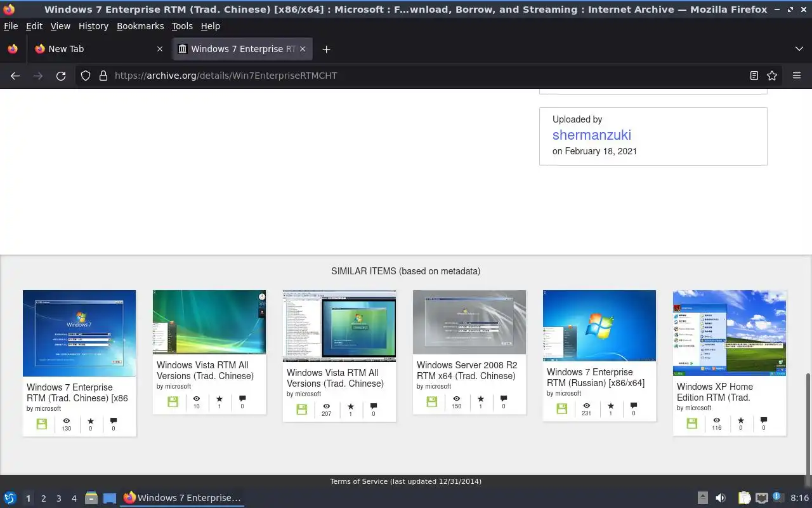This screenshot has height=508, width=812.
Task: Click the volume speaker tray icon
Action: [721, 498]
